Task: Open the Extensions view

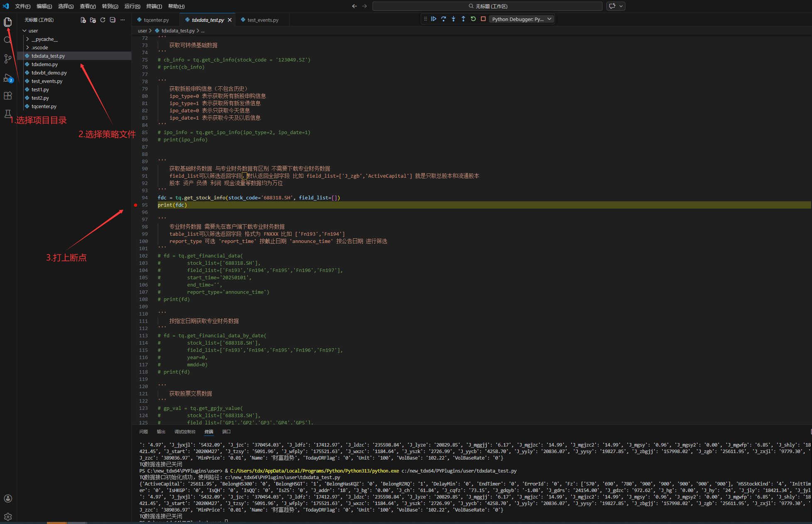Action: pyautogui.click(x=8, y=96)
